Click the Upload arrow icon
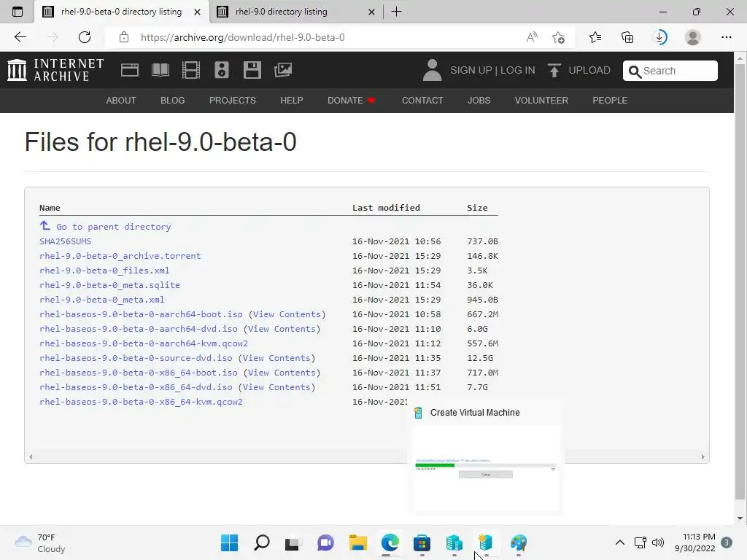The image size is (747, 560). [x=554, y=70]
